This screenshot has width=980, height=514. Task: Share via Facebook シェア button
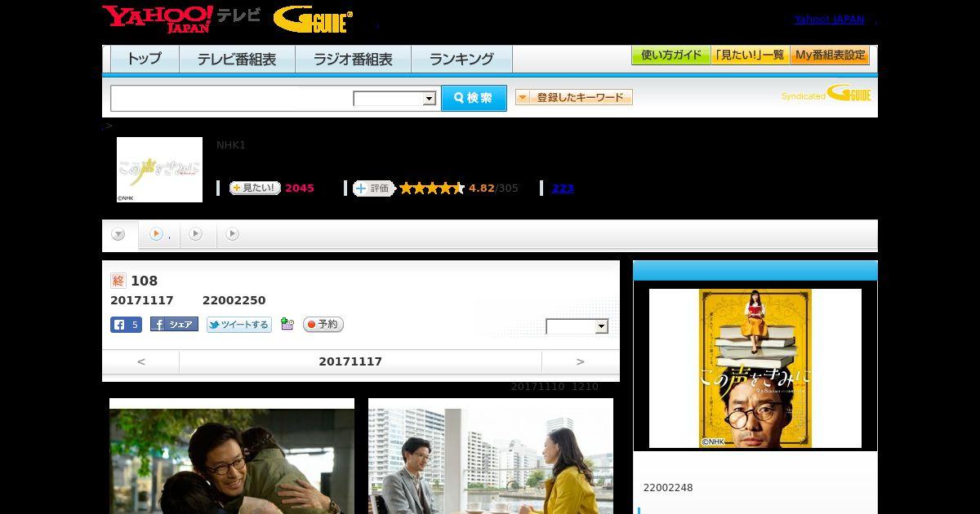pos(174,325)
